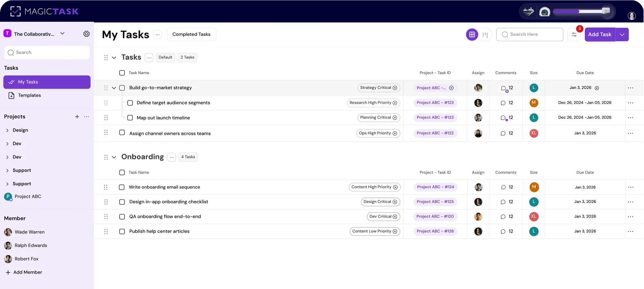Add a new project with plus icon
This screenshot has width=644, height=289.
[77, 117]
